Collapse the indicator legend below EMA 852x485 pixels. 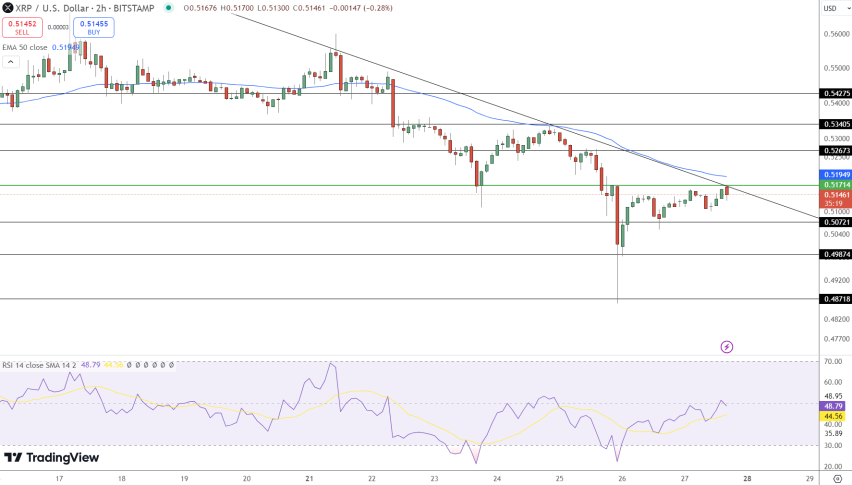pos(9,61)
